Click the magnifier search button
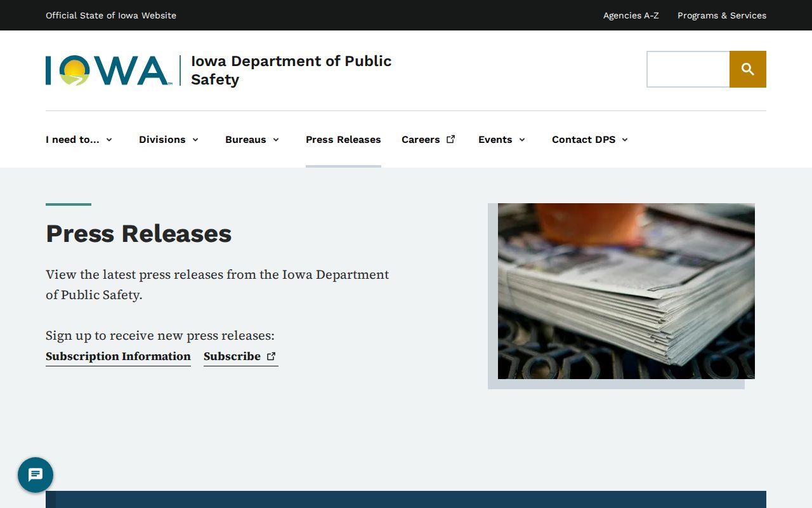The height and width of the screenshot is (508, 812). pyautogui.click(x=748, y=69)
